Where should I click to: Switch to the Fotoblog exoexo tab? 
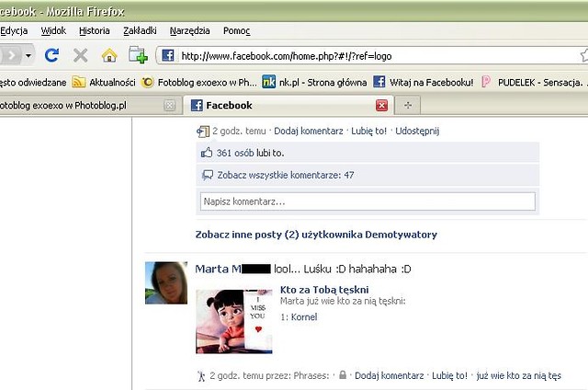click(81, 106)
